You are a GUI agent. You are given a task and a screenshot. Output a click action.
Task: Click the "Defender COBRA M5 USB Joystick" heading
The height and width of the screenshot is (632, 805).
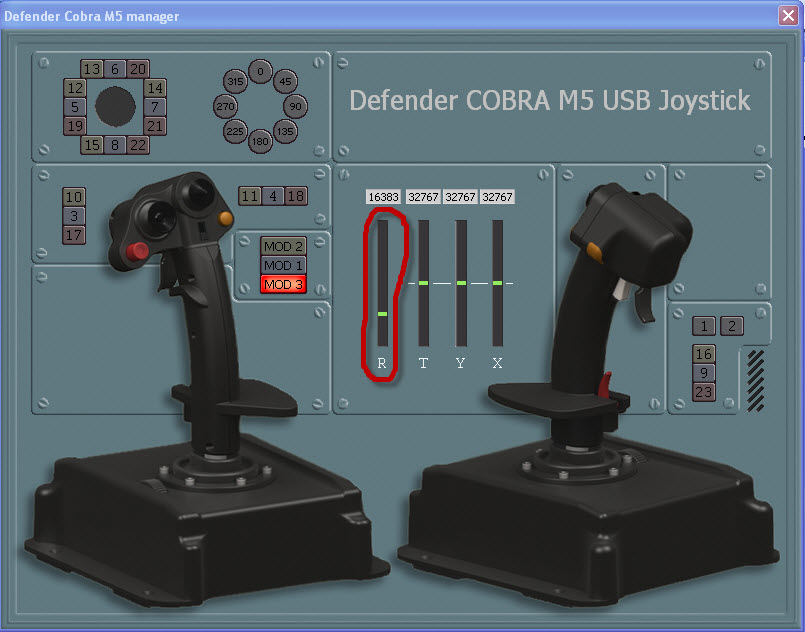pyautogui.click(x=550, y=101)
